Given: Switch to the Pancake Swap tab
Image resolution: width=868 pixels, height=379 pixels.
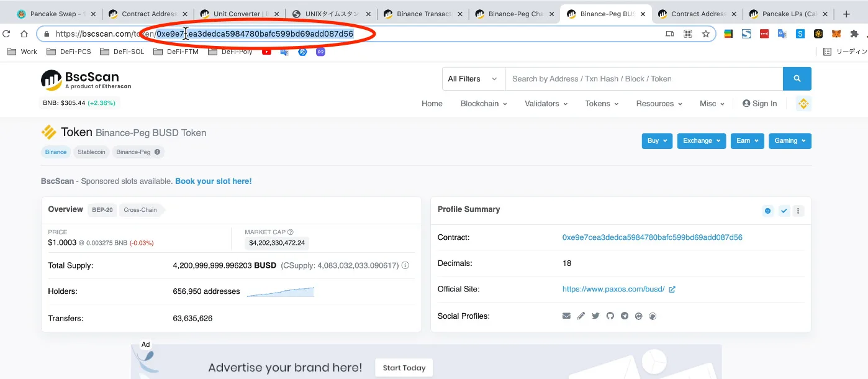Looking at the screenshot, I should click(56, 14).
